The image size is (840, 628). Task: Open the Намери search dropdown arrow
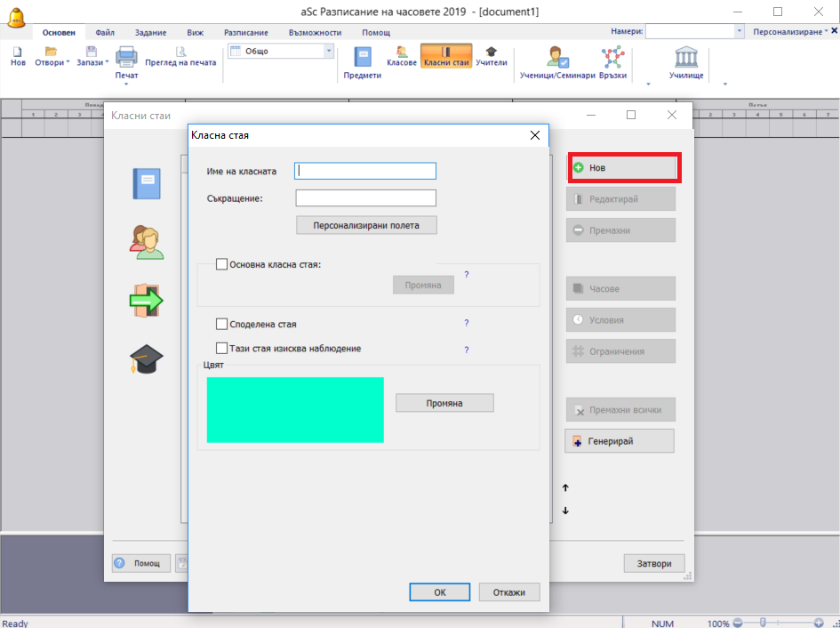(740, 31)
